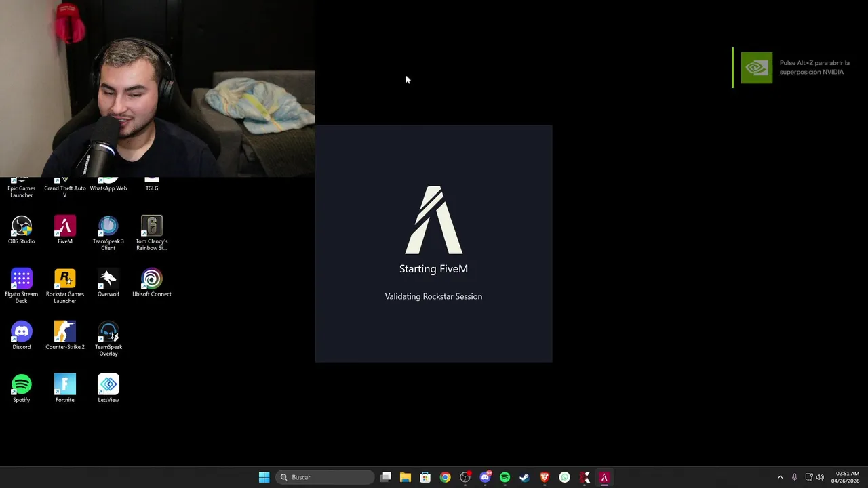Click the WhatsApp Web desktop label
The image size is (868, 488).
(x=108, y=188)
